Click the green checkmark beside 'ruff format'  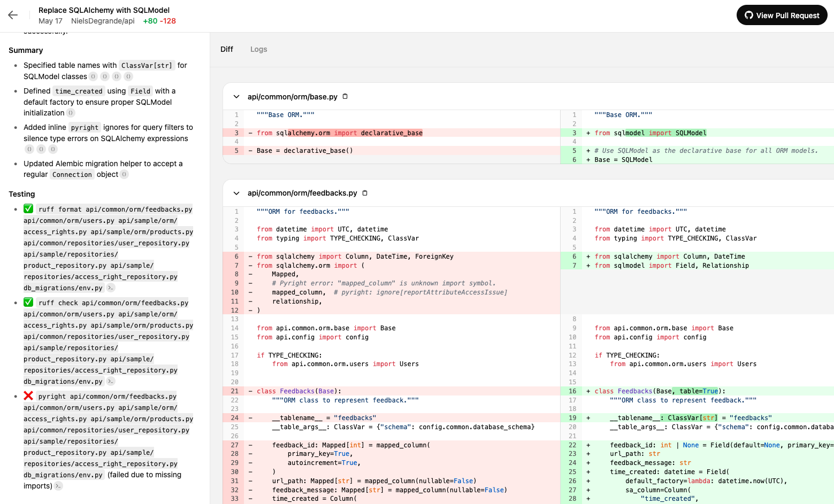tap(28, 209)
